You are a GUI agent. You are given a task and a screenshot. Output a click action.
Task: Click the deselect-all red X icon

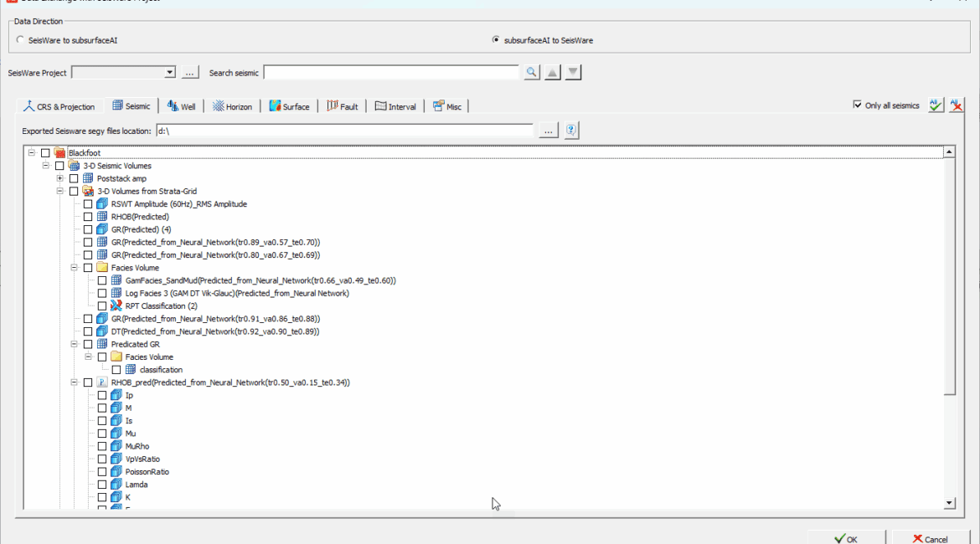click(957, 105)
